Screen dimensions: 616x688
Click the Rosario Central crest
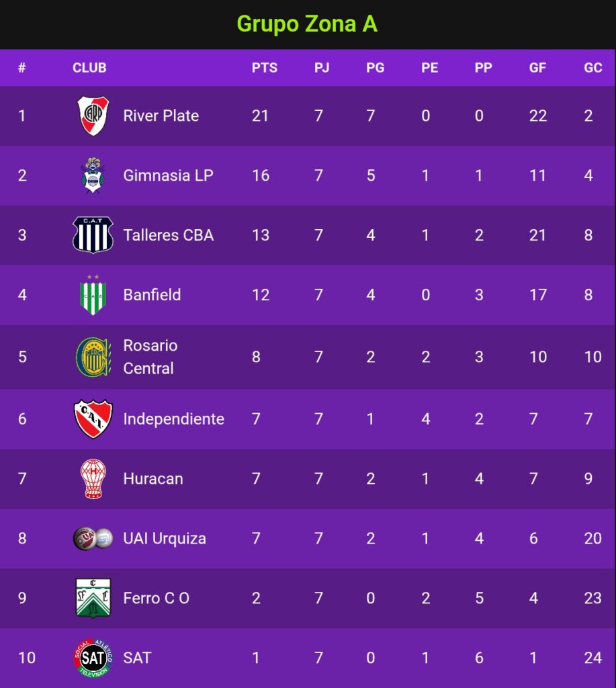pos(93,357)
